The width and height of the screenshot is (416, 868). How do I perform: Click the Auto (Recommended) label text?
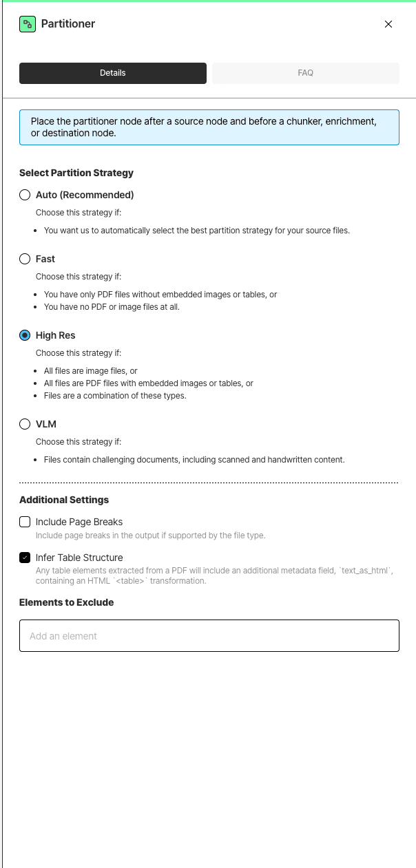pos(85,195)
